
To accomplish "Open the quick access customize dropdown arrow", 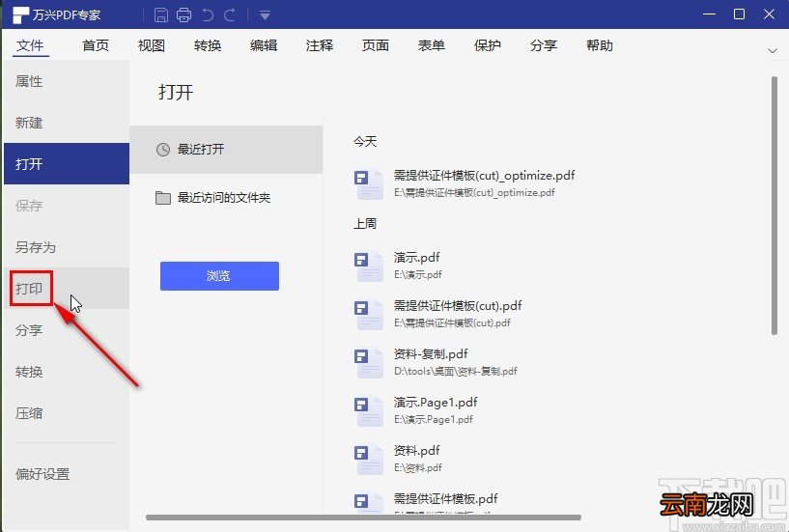I will 266,15.
